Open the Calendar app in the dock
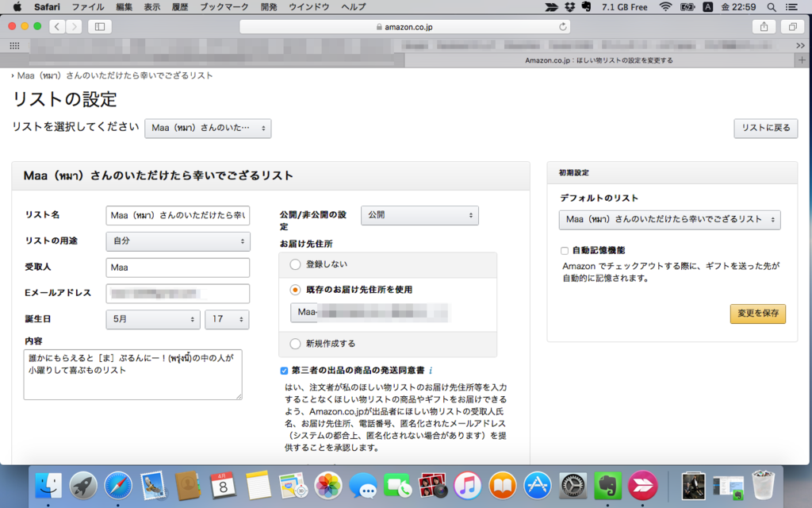Viewport: 812px width, 508px height. [223, 487]
